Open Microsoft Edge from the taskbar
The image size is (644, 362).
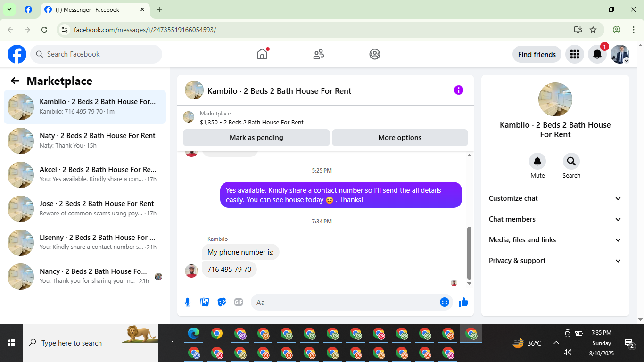[194, 334]
